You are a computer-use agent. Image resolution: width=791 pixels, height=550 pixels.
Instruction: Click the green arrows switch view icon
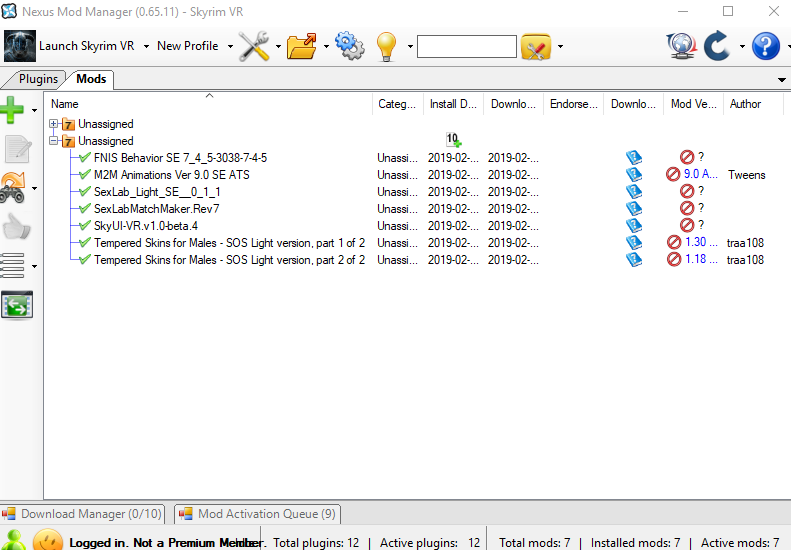pos(17,305)
